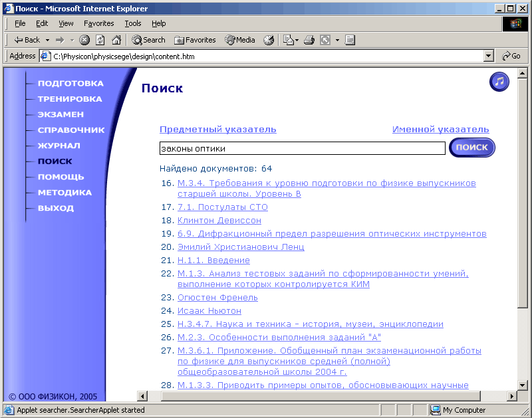The height and width of the screenshot is (418, 532).
Task: Click the music note sound button
Action: [499, 82]
